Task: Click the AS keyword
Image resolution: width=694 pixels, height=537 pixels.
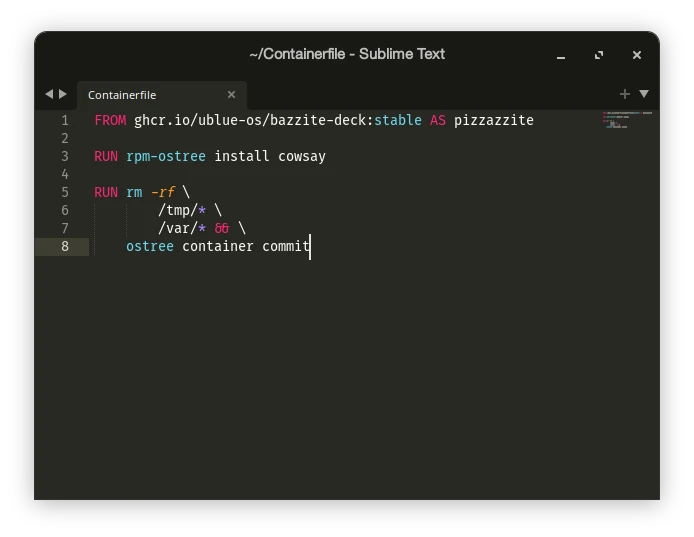Action: coord(438,120)
